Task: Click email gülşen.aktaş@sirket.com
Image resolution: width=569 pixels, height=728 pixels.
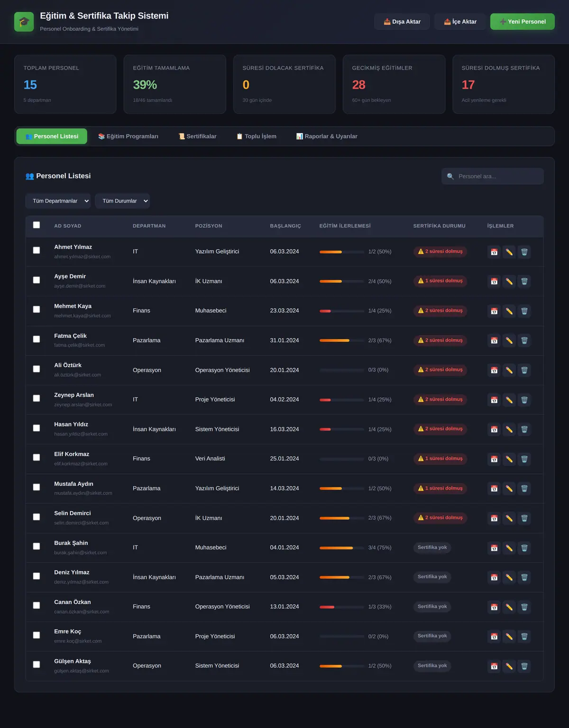Action: point(82,671)
